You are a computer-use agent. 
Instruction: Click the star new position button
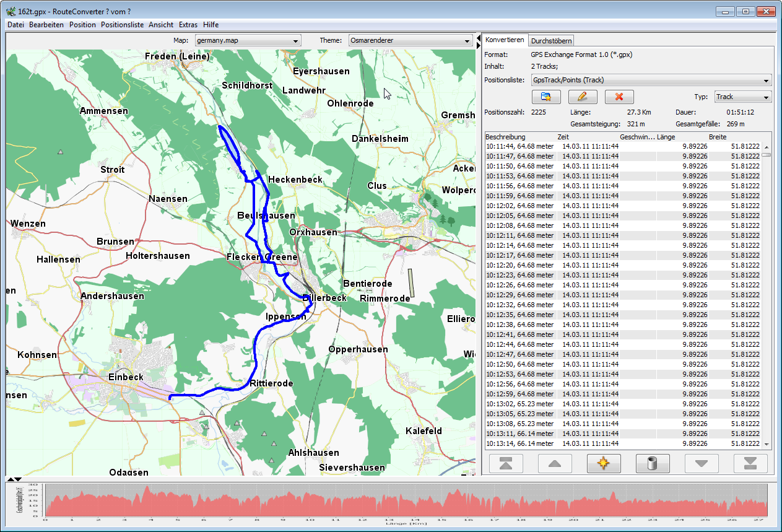[604, 463]
